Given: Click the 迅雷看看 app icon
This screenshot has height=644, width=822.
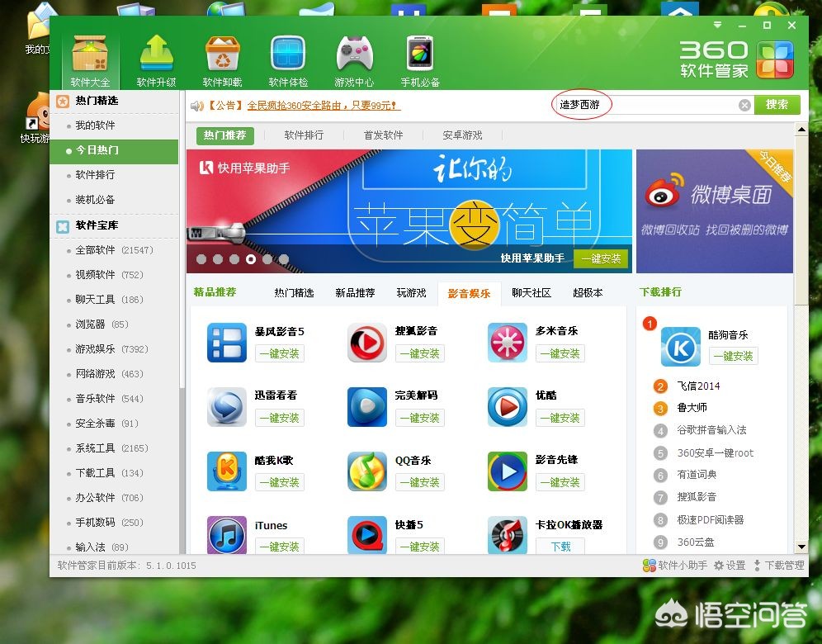Looking at the screenshot, I should click(226, 407).
